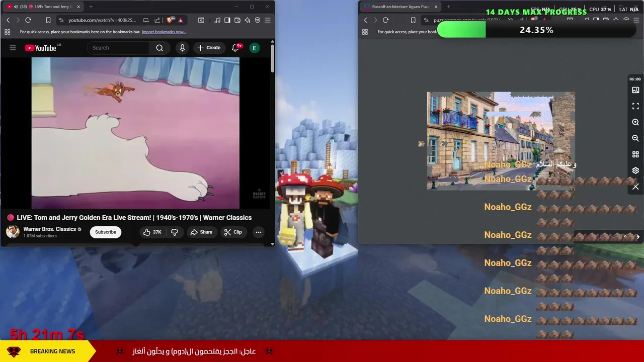Image resolution: width=644 pixels, height=362 pixels.
Task: Open more actions three-dot menu under video
Action: (259, 232)
